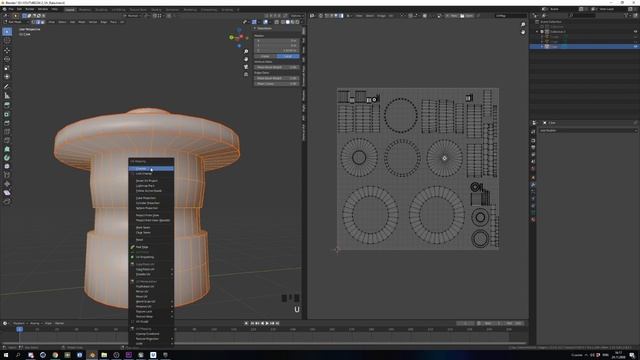Select the Transform tool in toolbar

[7, 76]
